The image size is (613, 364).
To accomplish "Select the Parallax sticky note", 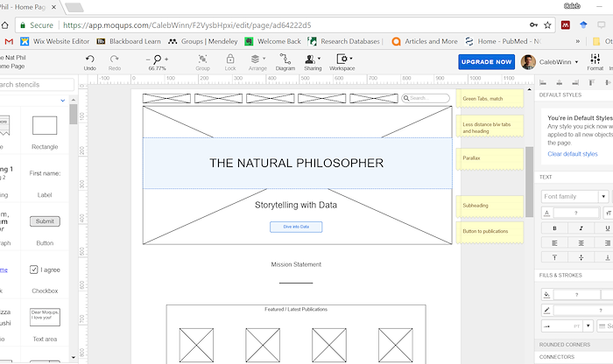I will 490,158.
